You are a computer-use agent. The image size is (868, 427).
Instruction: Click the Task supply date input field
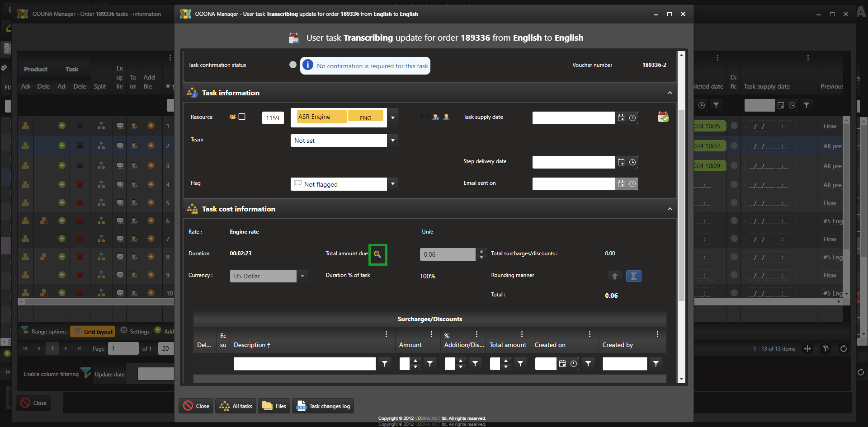573,118
